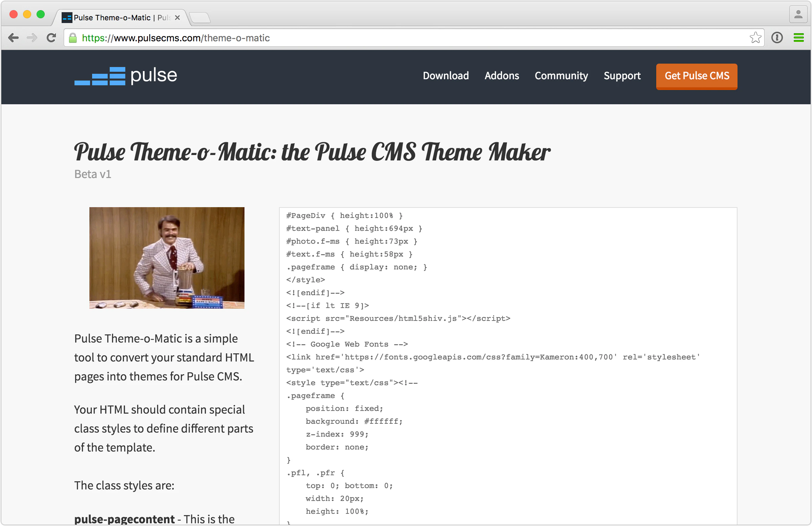Click the browser forward arrow
The image size is (812, 526).
[x=32, y=38]
